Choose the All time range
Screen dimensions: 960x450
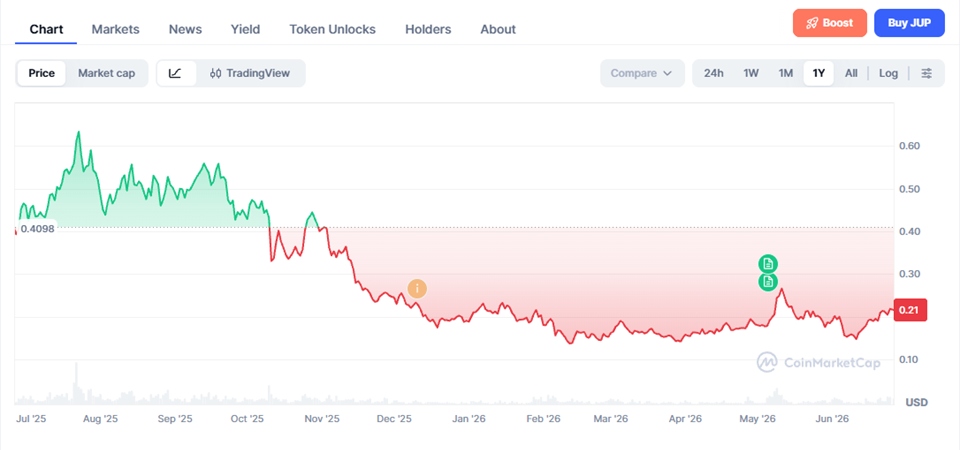point(851,73)
